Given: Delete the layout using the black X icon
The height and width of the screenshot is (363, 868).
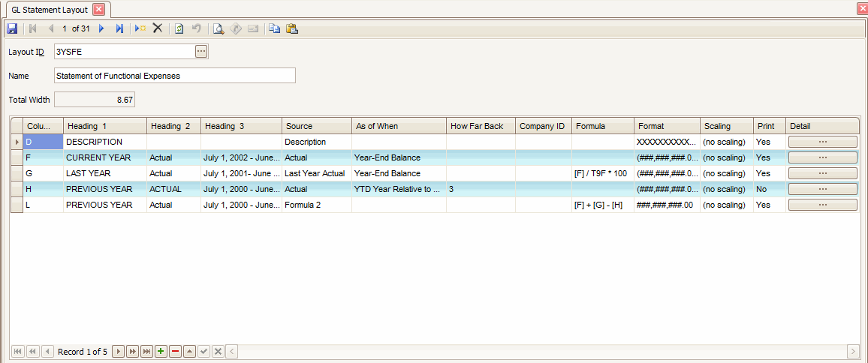Looking at the screenshot, I should tap(158, 28).
